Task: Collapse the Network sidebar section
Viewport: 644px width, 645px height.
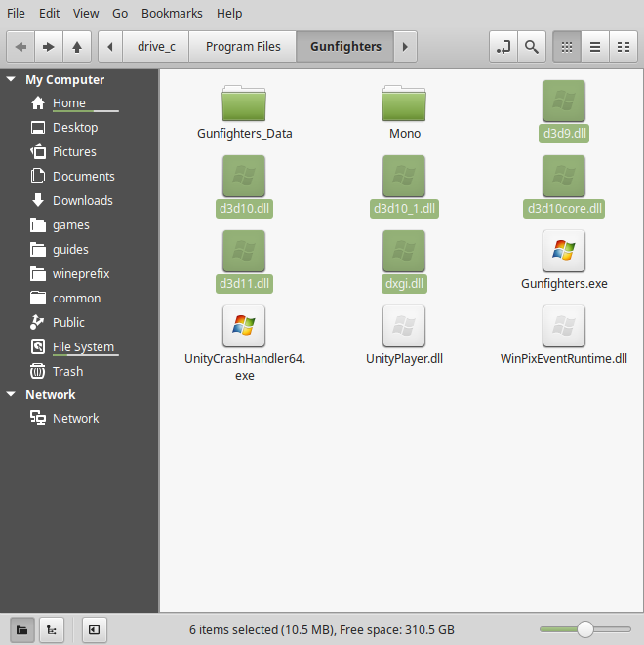Action: coord(11,394)
